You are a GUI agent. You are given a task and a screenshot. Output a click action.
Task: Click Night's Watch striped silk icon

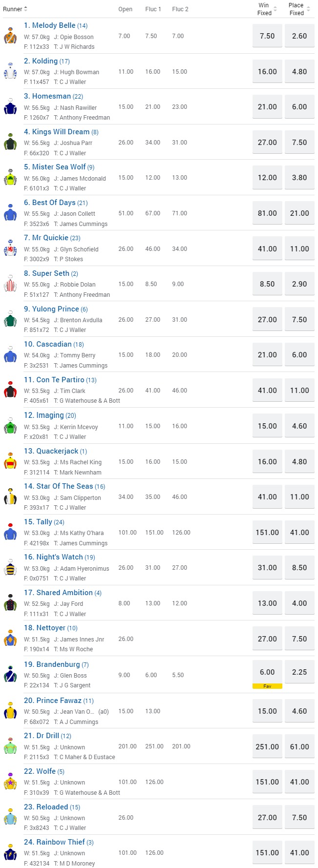pos(10,568)
